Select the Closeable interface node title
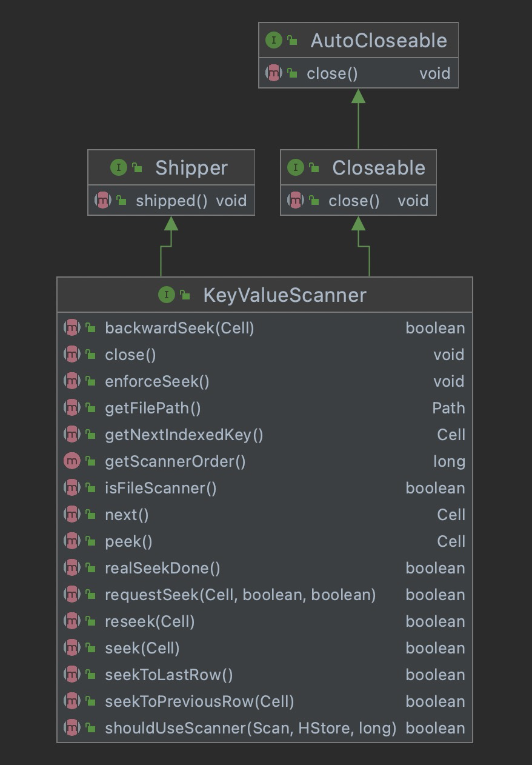 (x=378, y=168)
